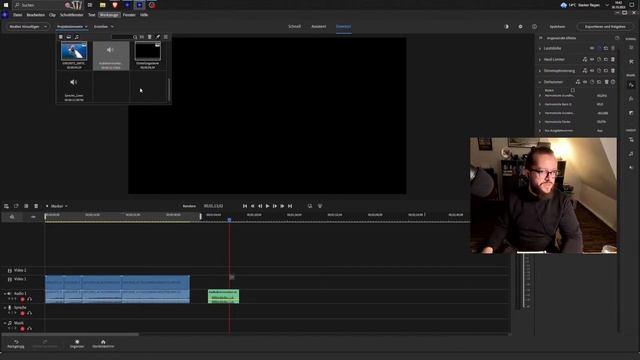This screenshot has height=360, width=640.
Task: Select the highlighted fx icon in right sidebar
Action: coord(631,85)
